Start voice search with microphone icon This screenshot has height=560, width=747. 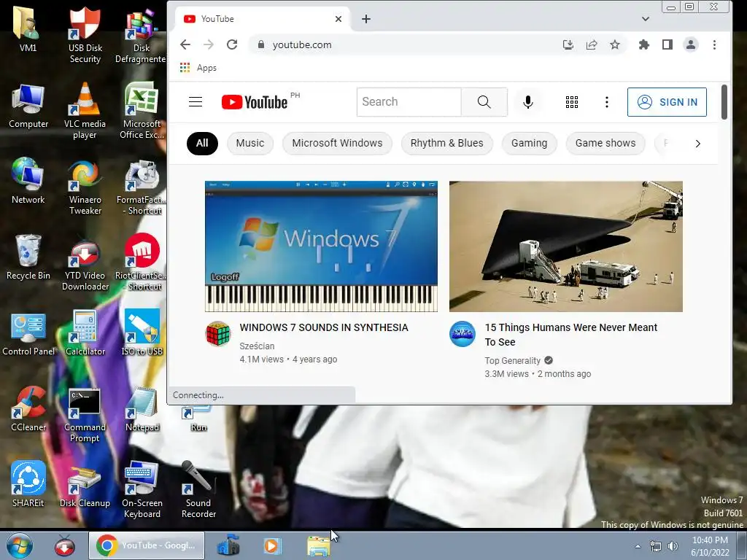528,102
